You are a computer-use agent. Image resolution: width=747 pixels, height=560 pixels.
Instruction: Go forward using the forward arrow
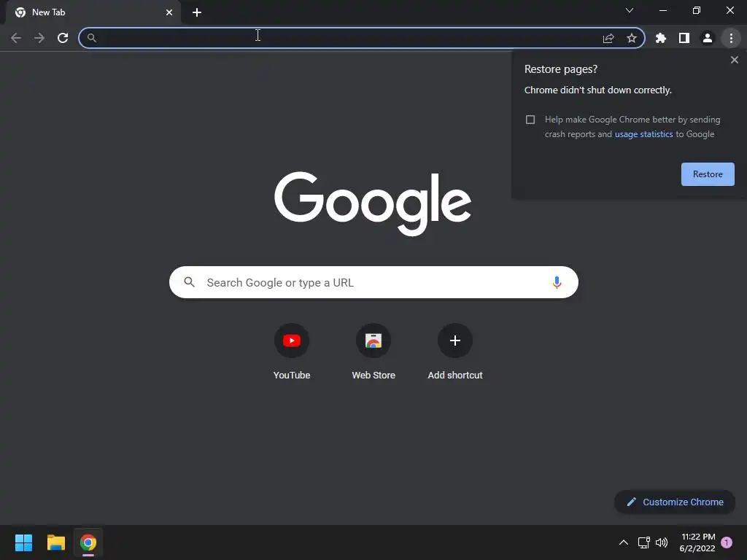(39, 38)
